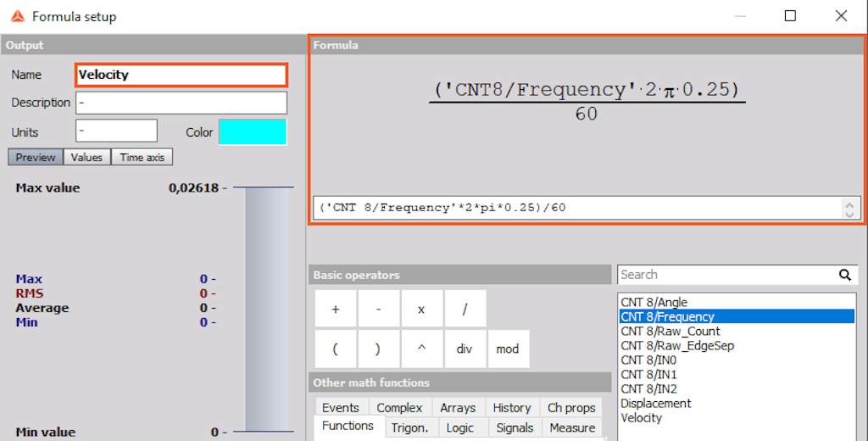Select CNT 8/IN1 channel

tap(737, 375)
